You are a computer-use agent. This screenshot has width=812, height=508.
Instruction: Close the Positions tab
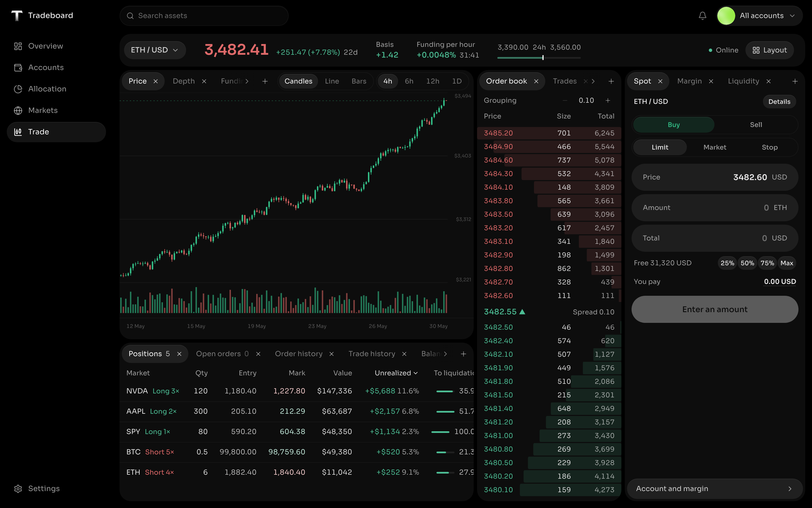[179, 354]
